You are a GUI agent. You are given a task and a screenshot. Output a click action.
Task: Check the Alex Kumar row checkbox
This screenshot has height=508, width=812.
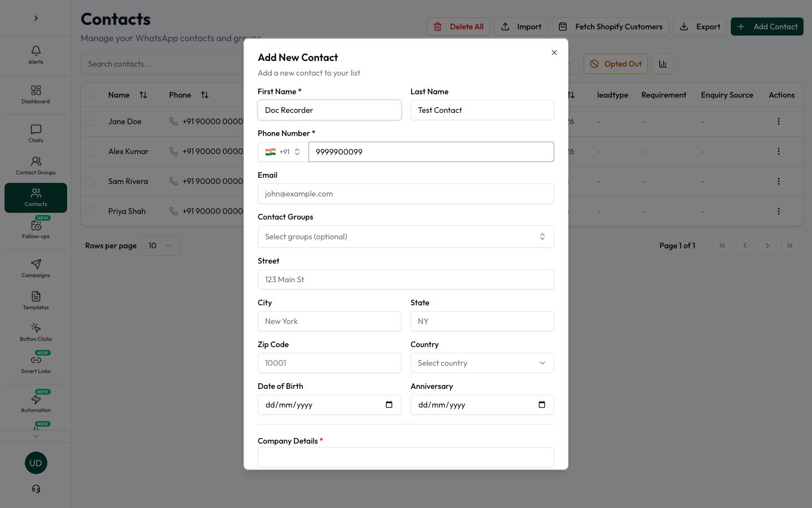pyautogui.click(x=90, y=151)
